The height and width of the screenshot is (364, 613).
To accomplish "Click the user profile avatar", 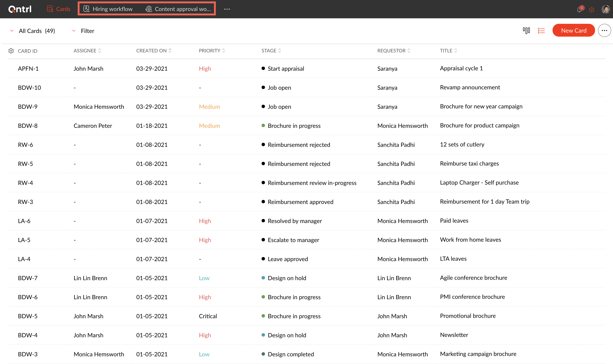I will click(605, 9).
